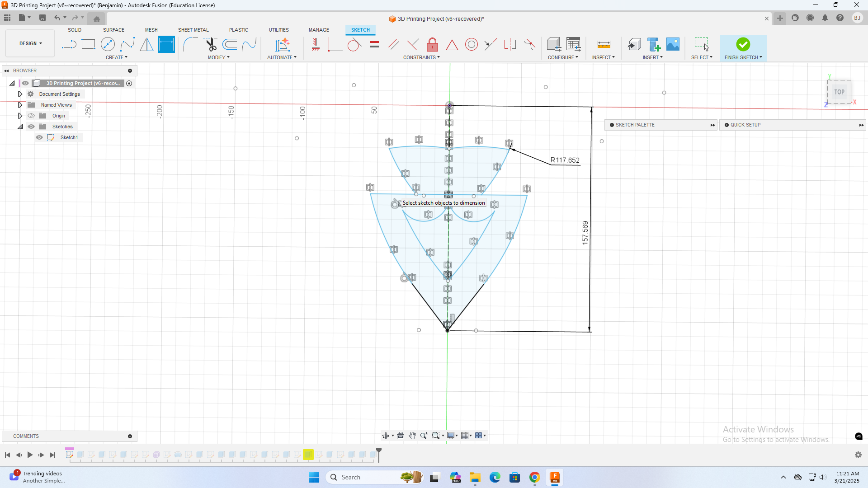
Task: Apply the Perpendicular constraint
Action: pyautogui.click(x=413, y=44)
